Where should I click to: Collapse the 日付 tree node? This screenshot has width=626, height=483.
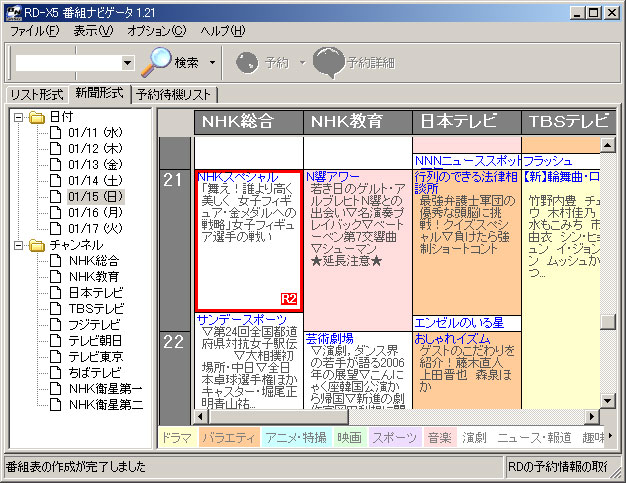(x=18, y=117)
